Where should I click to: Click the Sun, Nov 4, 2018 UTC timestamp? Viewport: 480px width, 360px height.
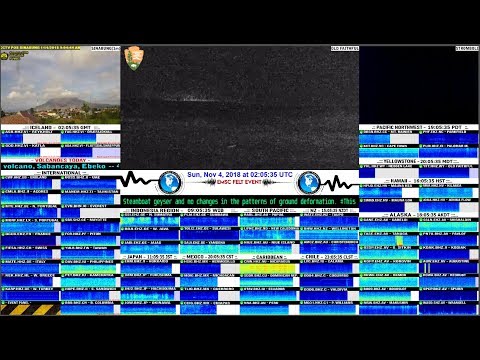240,175
